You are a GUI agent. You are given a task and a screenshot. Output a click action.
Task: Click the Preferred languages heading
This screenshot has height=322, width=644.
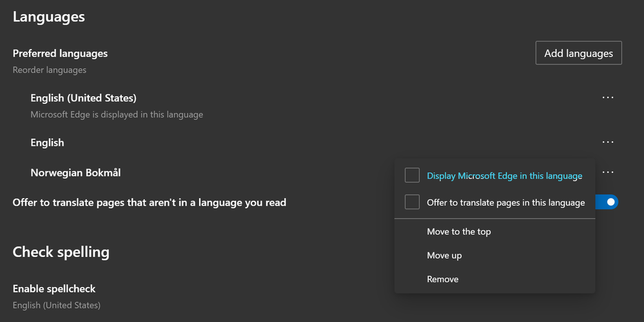[x=60, y=54]
